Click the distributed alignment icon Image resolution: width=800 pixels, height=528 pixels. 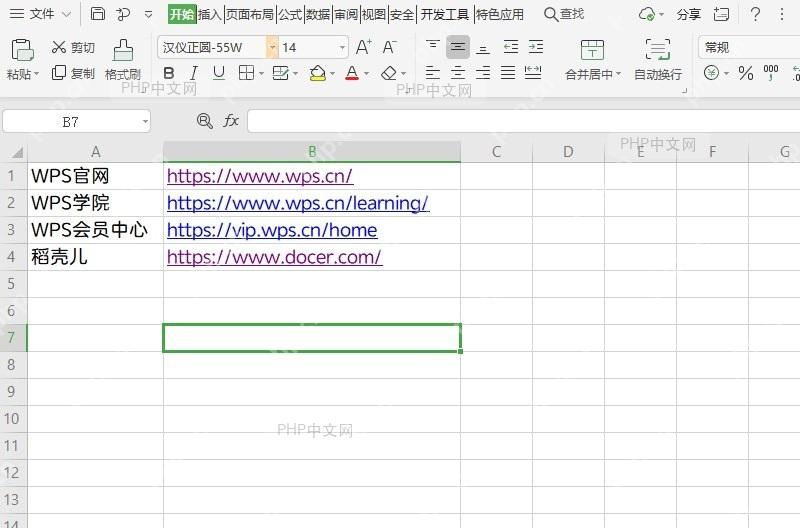(533, 73)
